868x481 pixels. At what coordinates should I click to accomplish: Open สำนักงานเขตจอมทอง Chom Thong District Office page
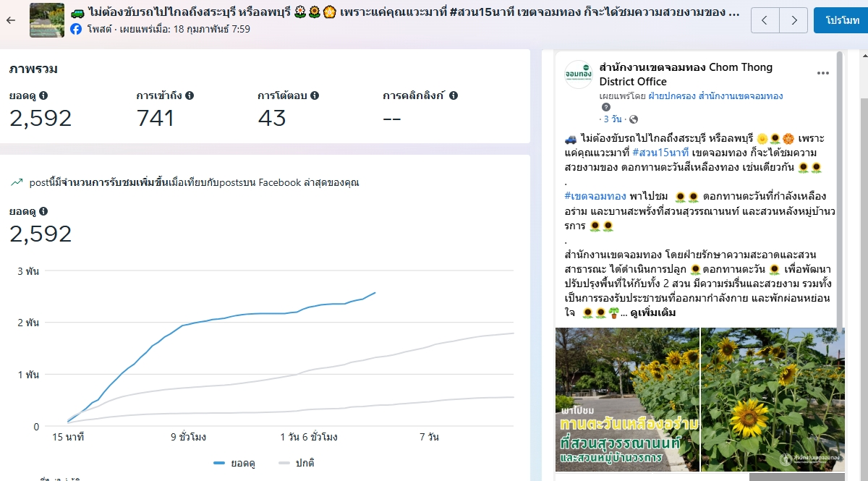coord(686,75)
